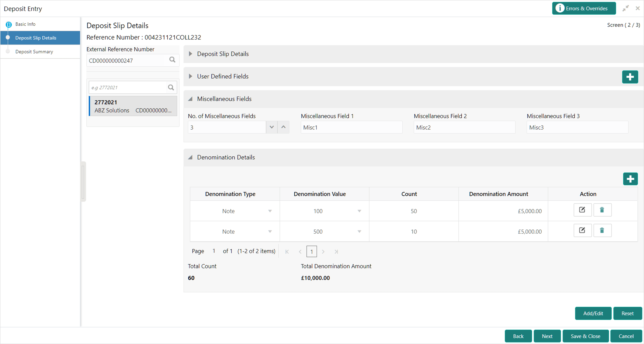Go to Basic Info step
Image resolution: width=644 pixels, height=344 pixels.
coord(25,24)
